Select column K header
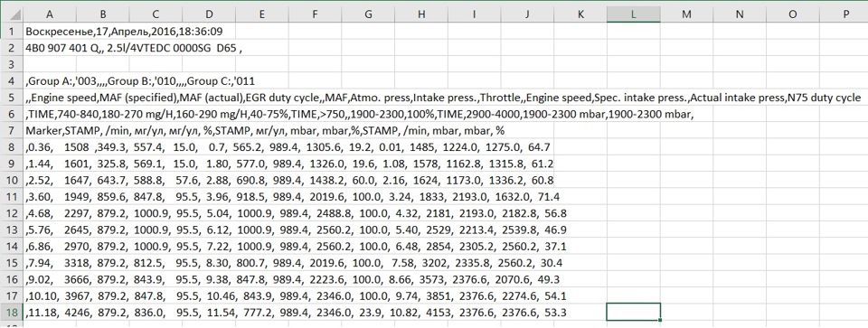The width and height of the screenshot is (868, 328). pyautogui.click(x=580, y=15)
